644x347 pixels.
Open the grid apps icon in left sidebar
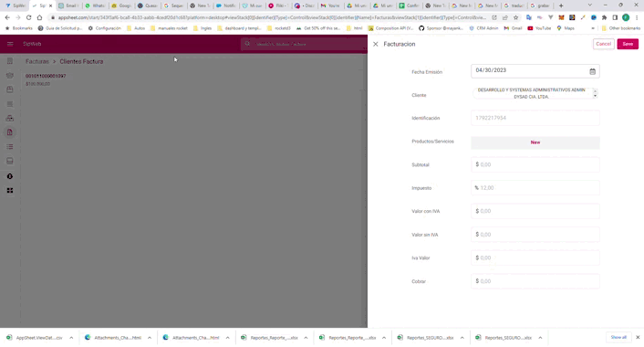coord(10,190)
